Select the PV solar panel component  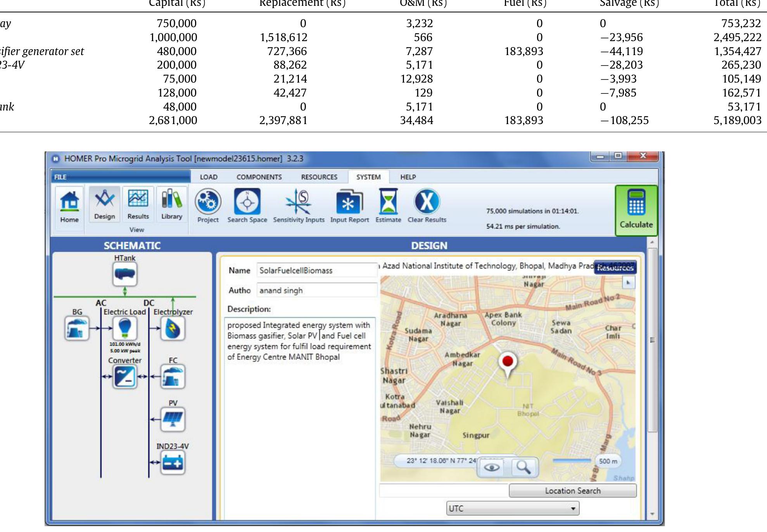[173, 419]
